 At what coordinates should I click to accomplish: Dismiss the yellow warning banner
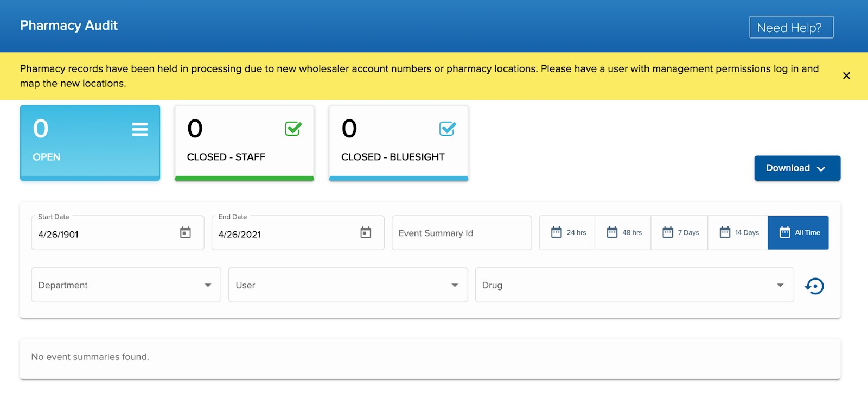coord(846,75)
